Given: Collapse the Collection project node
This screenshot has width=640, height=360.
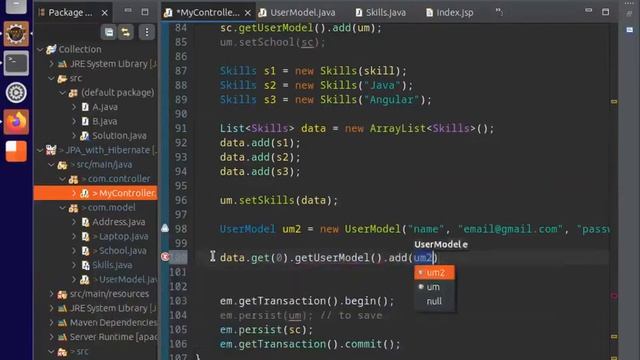Looking at the screenshot, I should point(40,49).
